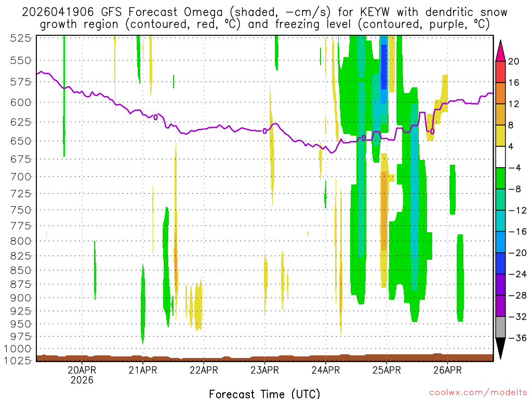Screen dimensions: 532x399
Task: Select the 1000 pressure level label
Action: pyautogui.click(x=17, y=349)
